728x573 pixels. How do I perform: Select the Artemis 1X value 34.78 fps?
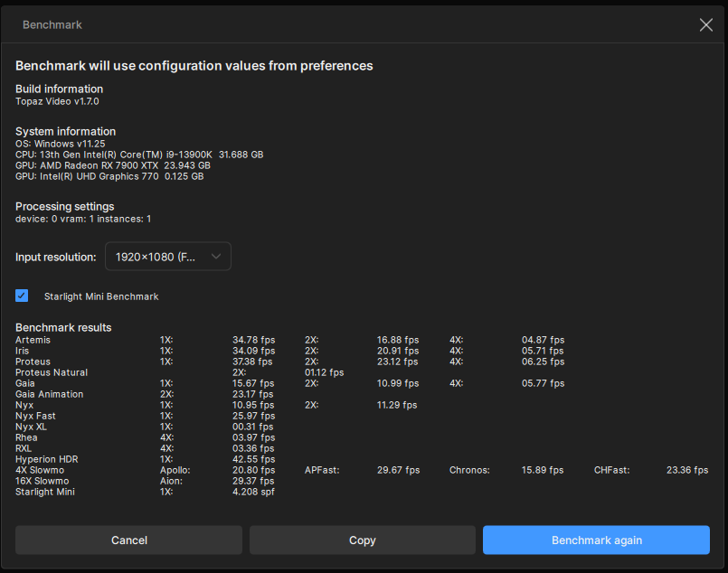253,340
